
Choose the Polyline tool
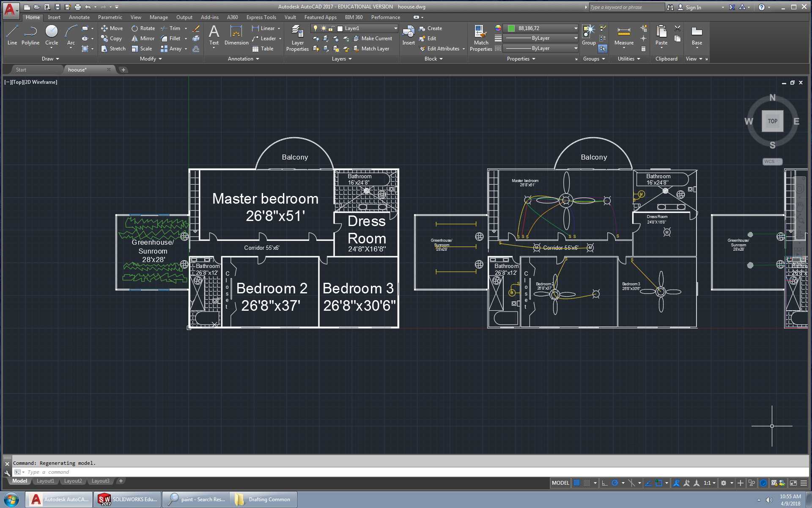(x=30, y=35)
